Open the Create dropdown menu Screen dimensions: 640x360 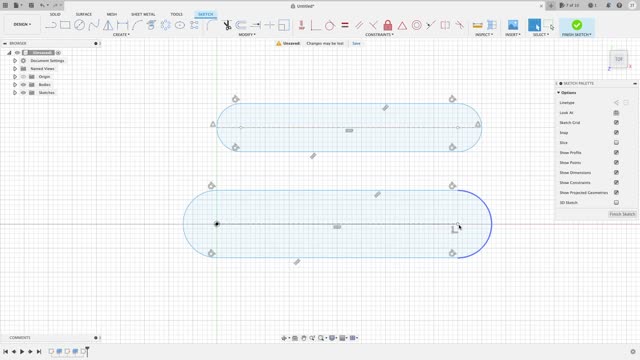point(121,35)
